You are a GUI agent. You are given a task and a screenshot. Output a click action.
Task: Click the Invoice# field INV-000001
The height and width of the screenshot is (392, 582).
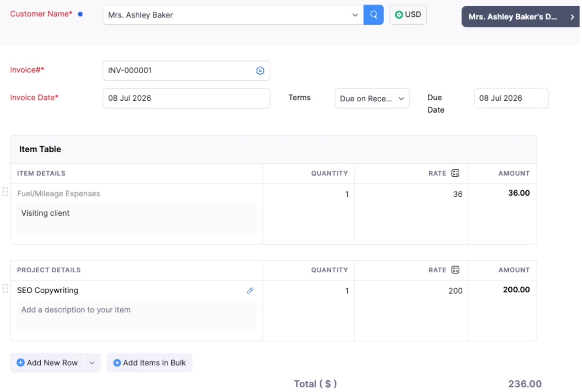tap(186, 71)
